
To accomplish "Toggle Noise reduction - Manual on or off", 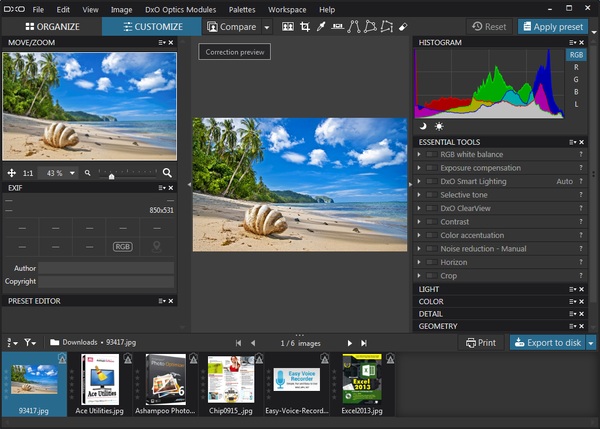I will (431, 249).
